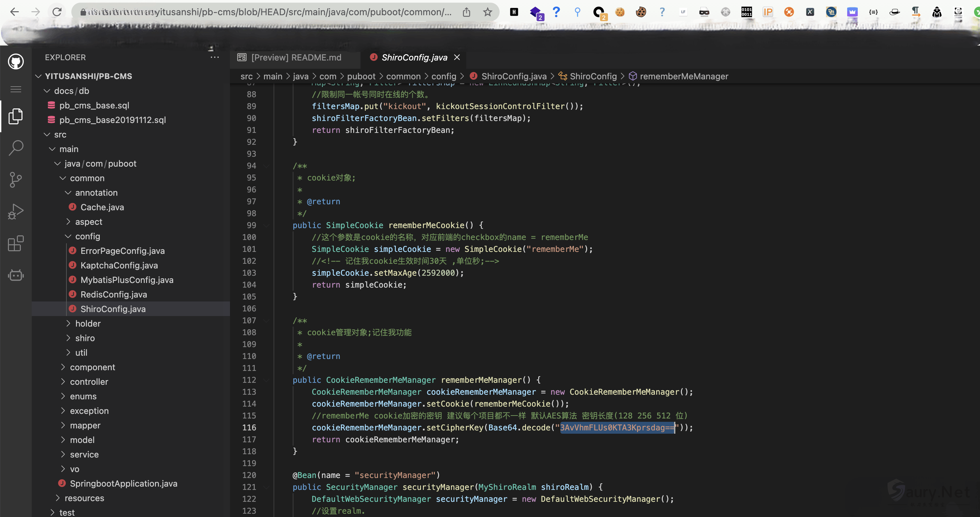Click the rememberMeManager breadcrumb
The height and width of the screenshot is (517, 980).
pos(684,76)
